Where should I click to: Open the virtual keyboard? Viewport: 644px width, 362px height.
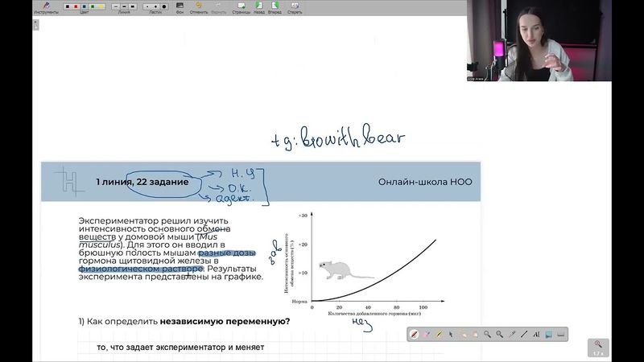tap(560, 335)
